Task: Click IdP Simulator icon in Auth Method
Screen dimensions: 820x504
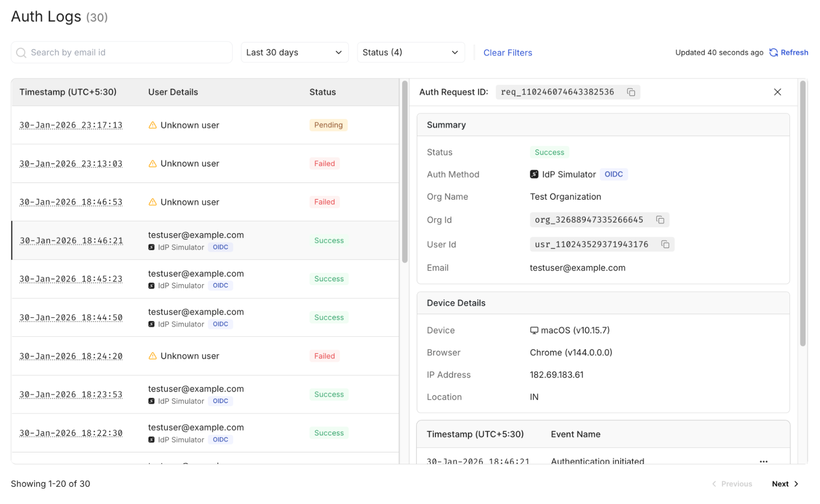Action: 534,174
